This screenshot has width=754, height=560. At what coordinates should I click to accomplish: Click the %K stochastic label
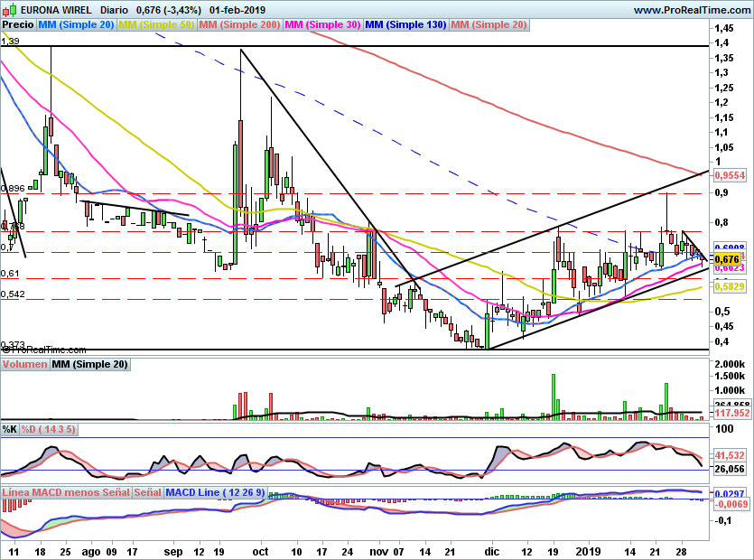10,429
